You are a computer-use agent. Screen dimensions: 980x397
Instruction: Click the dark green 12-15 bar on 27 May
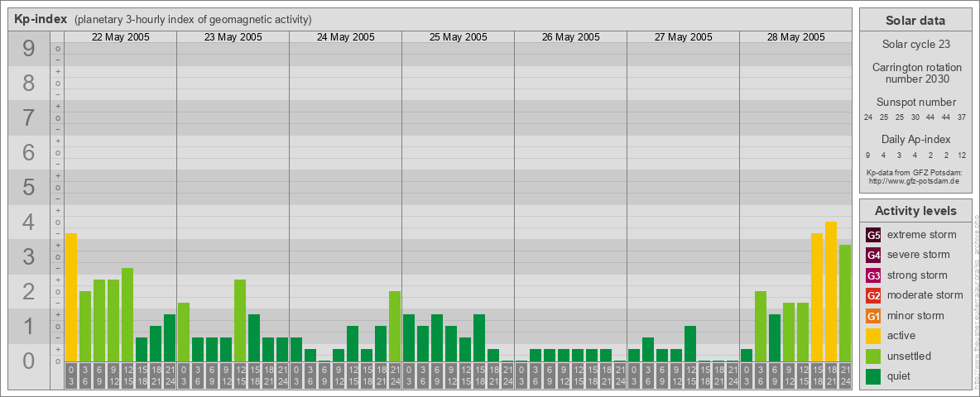coord(690,344)
